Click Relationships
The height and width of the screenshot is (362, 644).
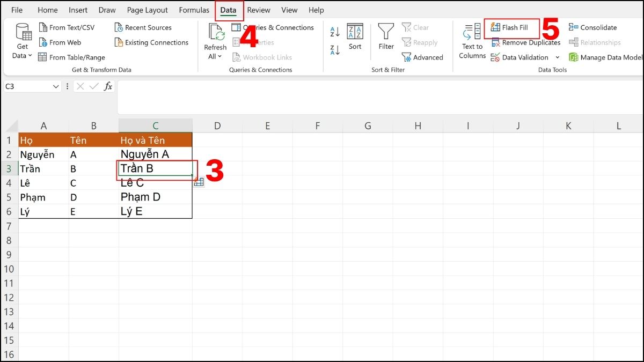595,42
